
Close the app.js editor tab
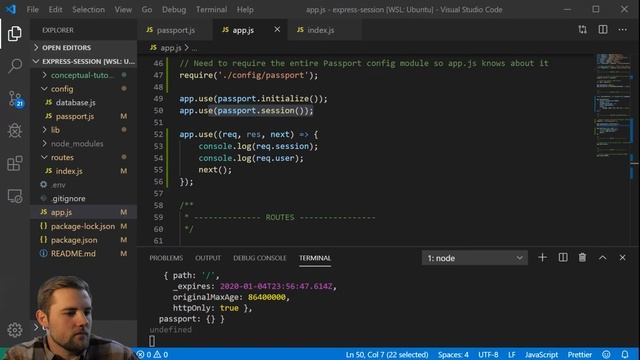pos(277,29)
